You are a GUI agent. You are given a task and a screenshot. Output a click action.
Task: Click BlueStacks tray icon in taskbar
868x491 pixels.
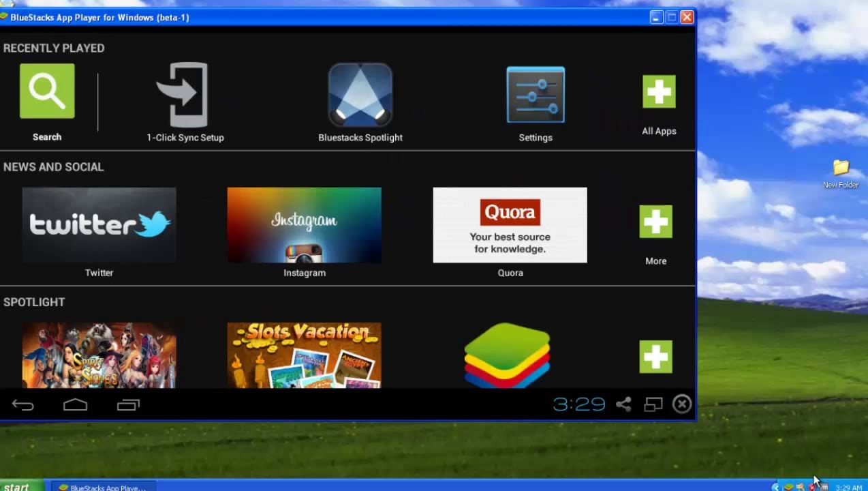tap(788, 487)
